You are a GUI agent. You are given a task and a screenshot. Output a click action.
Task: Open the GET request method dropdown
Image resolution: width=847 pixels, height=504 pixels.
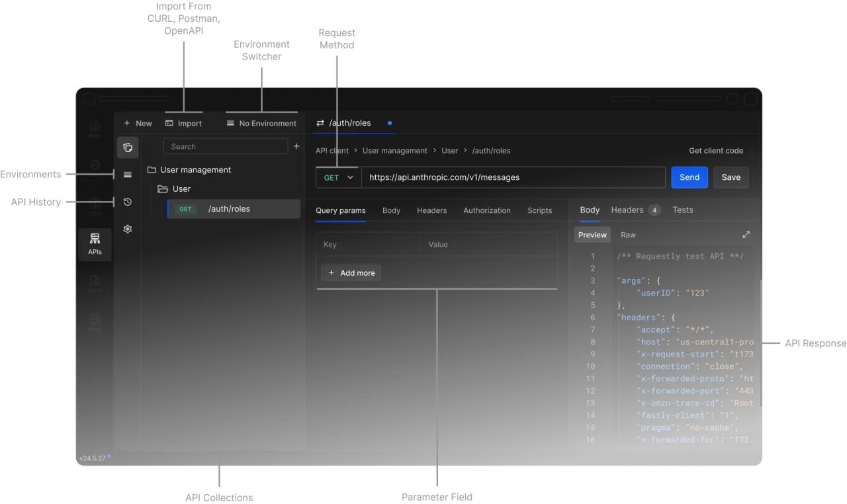338,177
